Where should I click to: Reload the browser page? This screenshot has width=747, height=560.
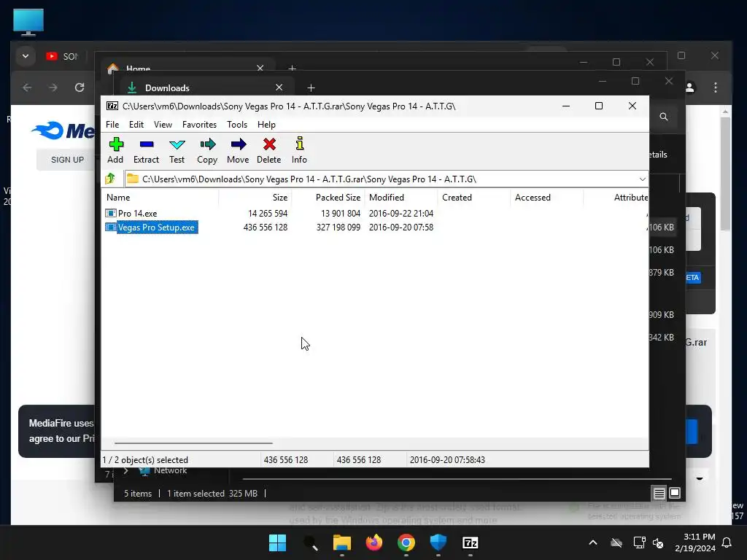coord(80,87)
